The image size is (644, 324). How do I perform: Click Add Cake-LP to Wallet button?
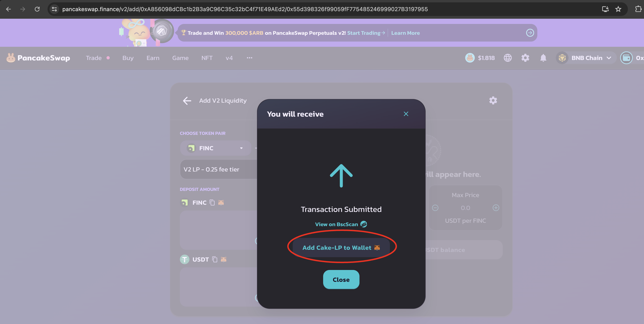tap(341, 247)
